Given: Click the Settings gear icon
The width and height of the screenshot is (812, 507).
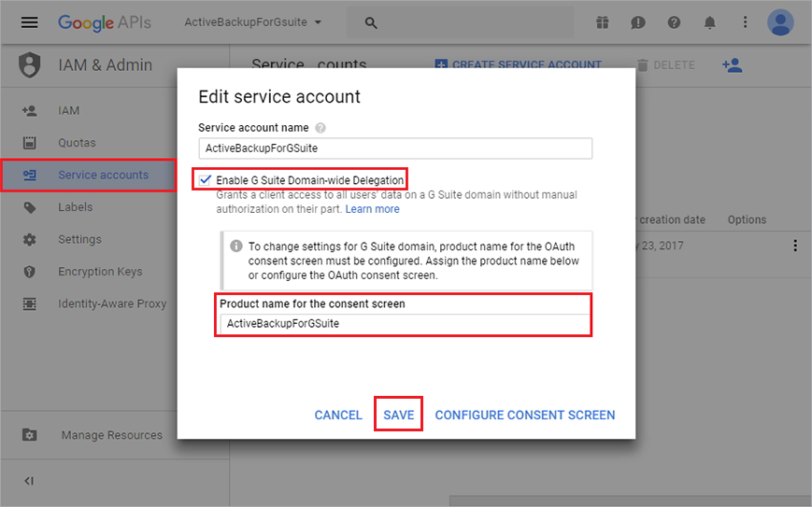Looking at the screenshot, I should pos(30,240).
